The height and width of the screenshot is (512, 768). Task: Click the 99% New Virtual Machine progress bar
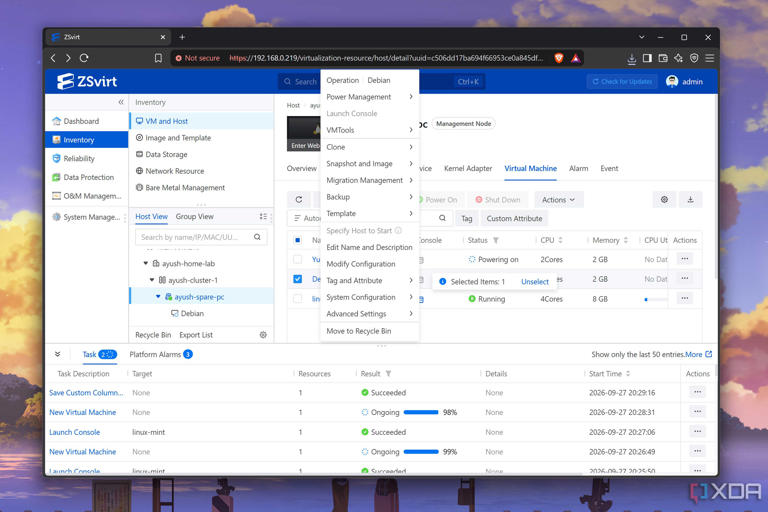[x=421, y=452]
